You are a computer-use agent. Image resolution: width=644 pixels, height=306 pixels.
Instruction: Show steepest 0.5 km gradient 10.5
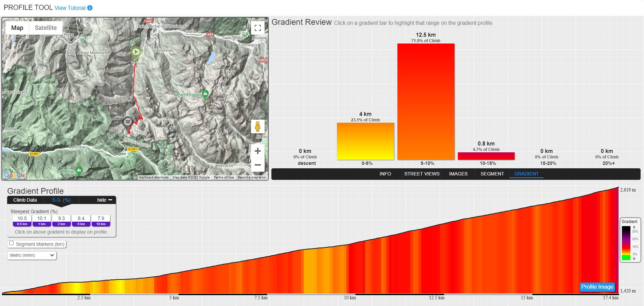[22, 221]
